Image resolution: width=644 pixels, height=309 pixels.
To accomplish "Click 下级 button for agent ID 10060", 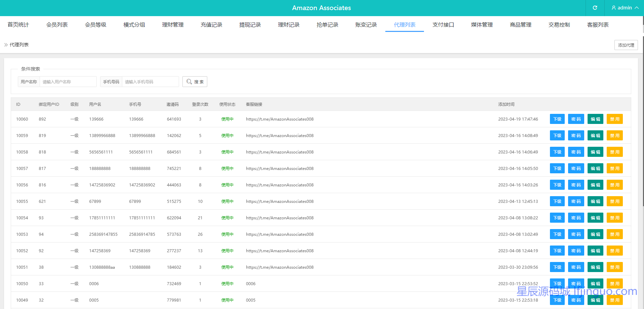I will pos(557,119).
